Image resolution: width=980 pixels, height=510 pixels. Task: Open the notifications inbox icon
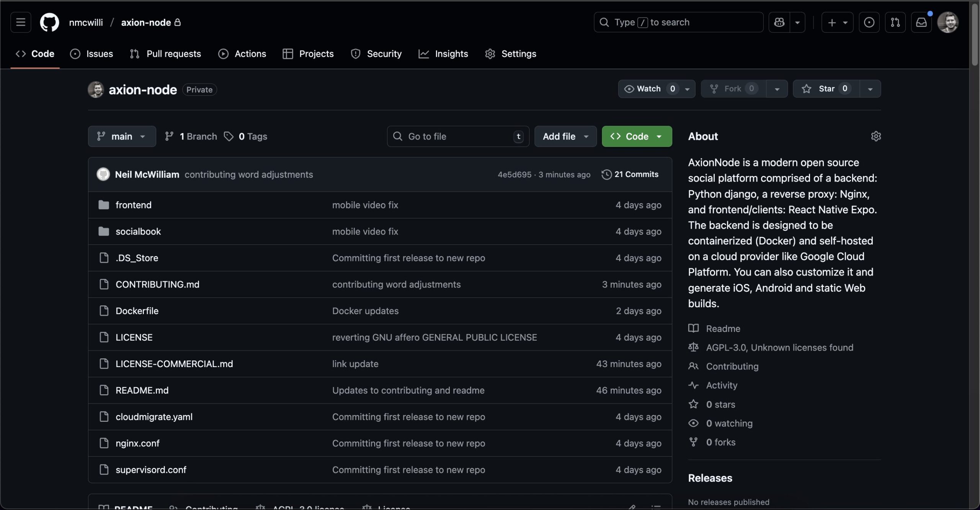[921, 22]
